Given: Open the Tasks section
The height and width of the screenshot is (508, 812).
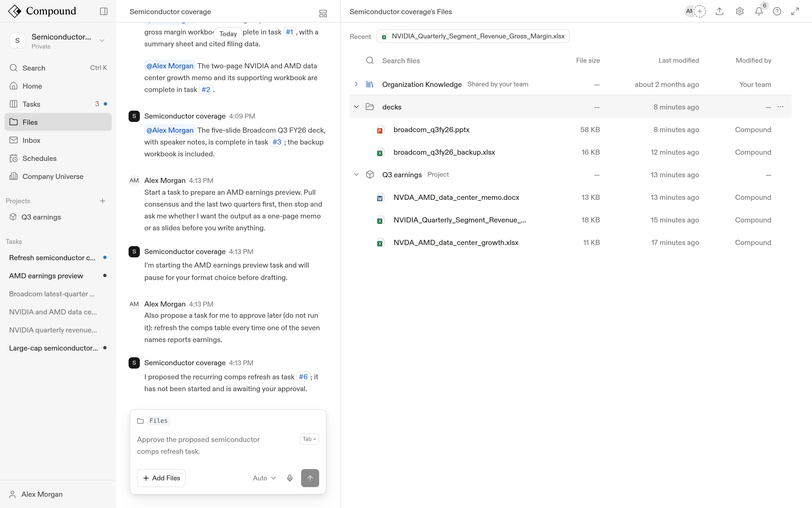Looking at the screenshot, I should [x=58, y=104].
